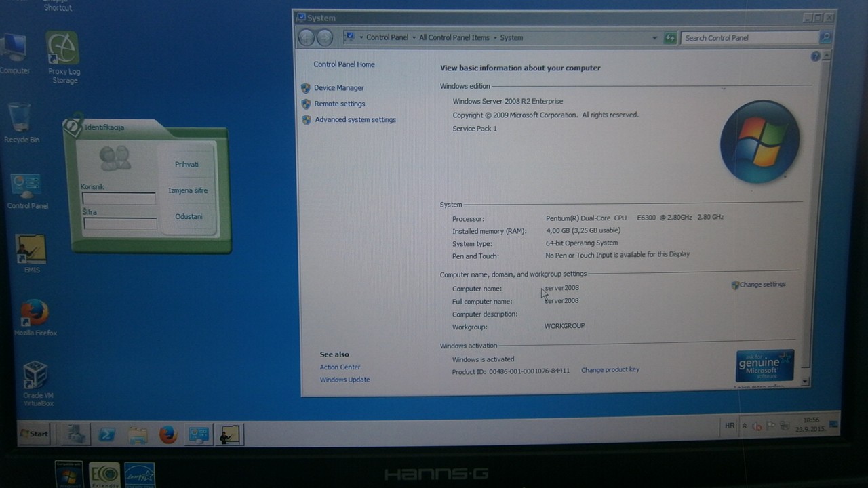The width and height of the screenshot is (868, 488).
Task: Show hidden system tray icons
Action: pos(745,426)
